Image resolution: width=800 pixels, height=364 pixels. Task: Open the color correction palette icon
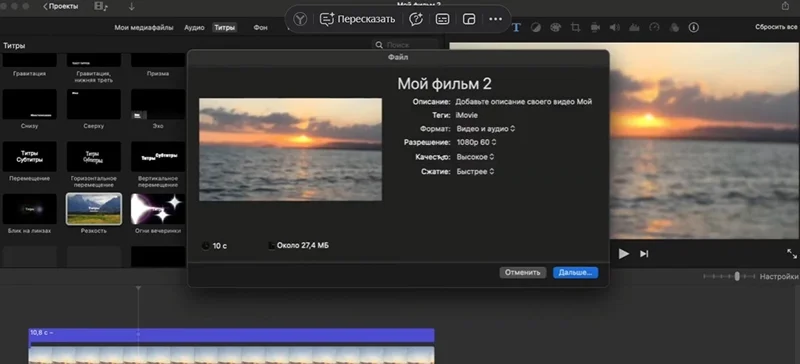tap(556, 28)
